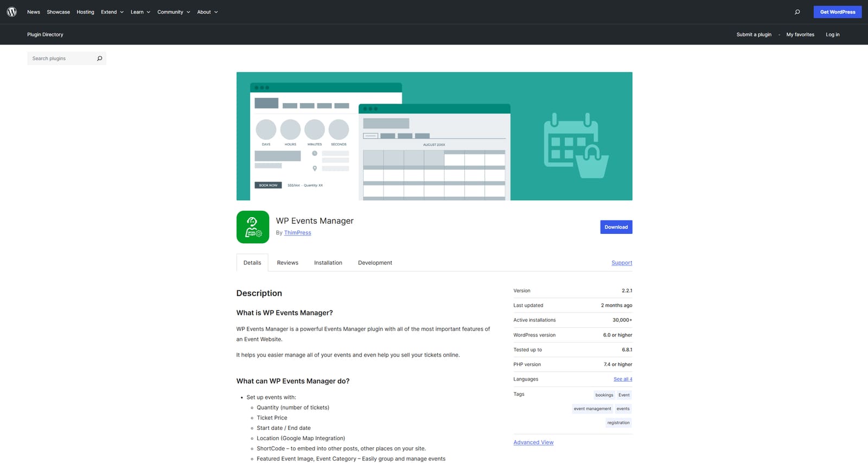Select the 7.4 or higher value
868x463 pixels.
(618, 365)
